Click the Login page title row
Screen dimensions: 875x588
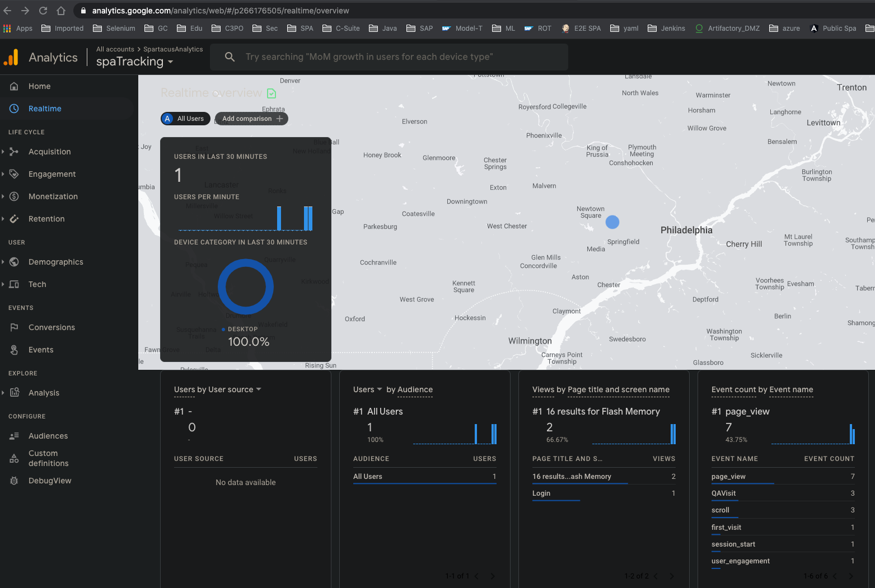604,493
